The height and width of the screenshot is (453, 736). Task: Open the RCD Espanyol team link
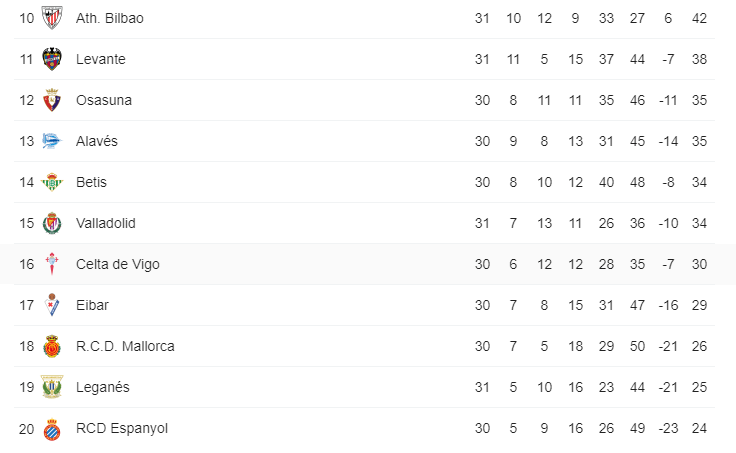(x=122, y=428)
